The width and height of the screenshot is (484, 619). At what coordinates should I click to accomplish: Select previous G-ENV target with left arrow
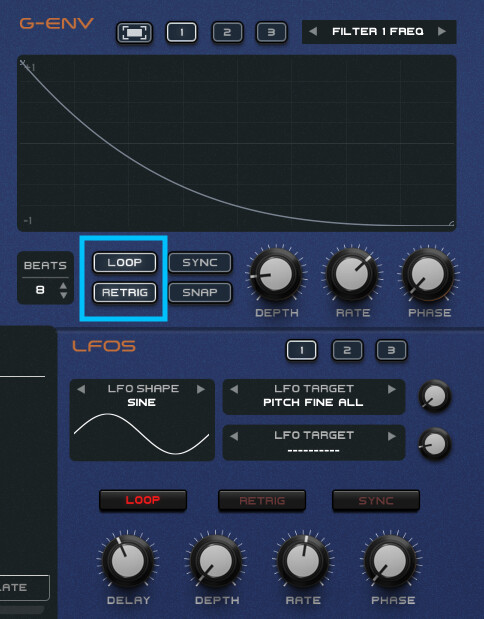coord(313,32)
